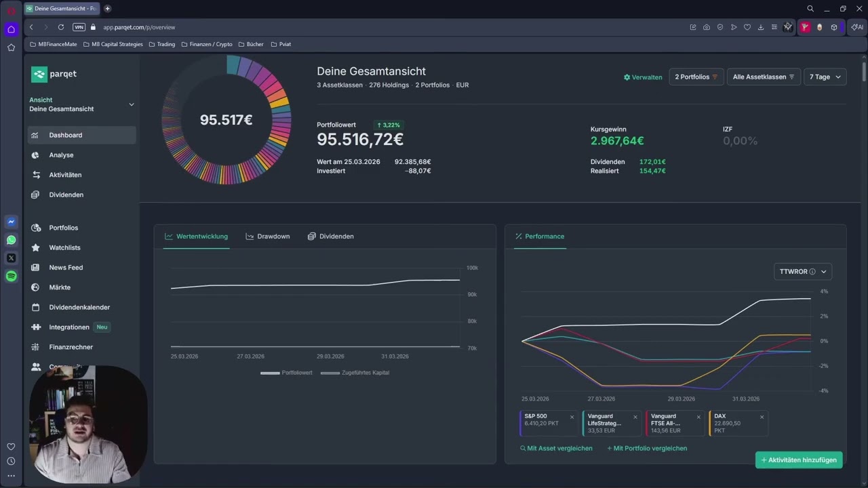Select the Performance tab
This screenshot has height=488, width=868.
(x=540, y=237)
